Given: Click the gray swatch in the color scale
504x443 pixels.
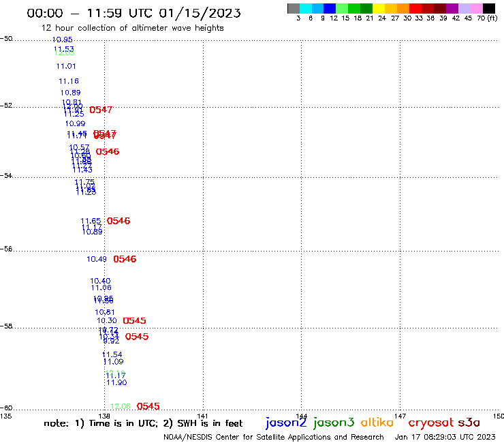Looking at the screenshot, I should 294,8.
